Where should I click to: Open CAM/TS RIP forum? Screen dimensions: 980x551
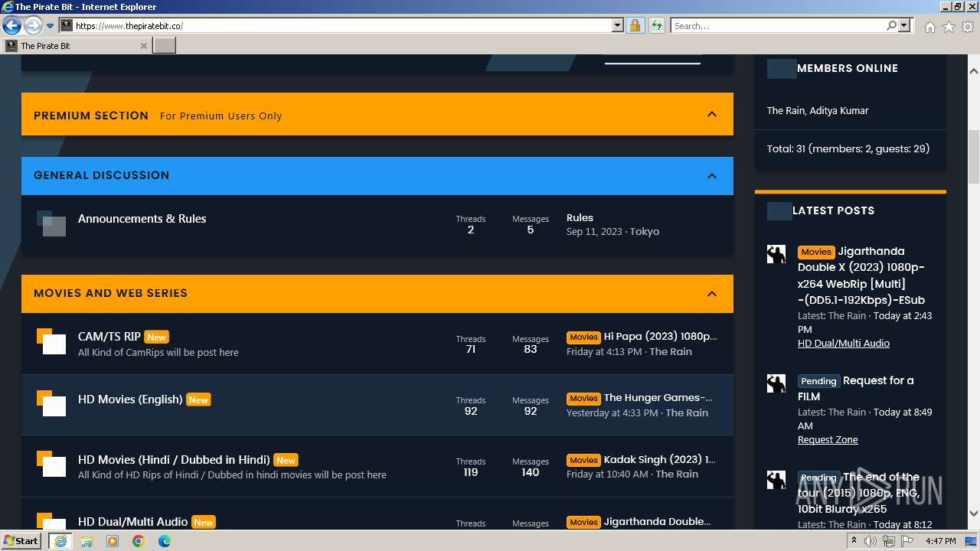pyautogui.click(x=109, y=337)
